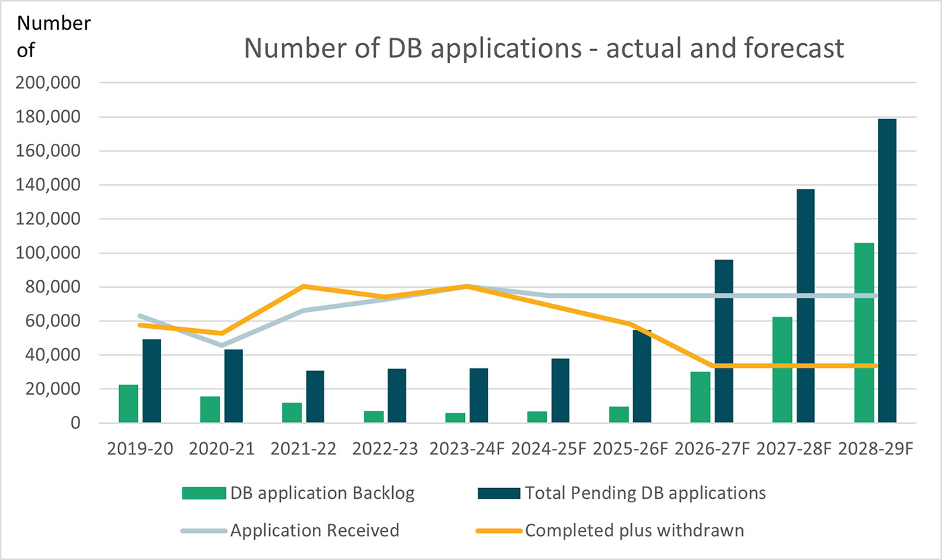Click the tallest dark bar for 2028-29F
The width and height of the screenshot is (942, 560).
[x=887, y=270]
